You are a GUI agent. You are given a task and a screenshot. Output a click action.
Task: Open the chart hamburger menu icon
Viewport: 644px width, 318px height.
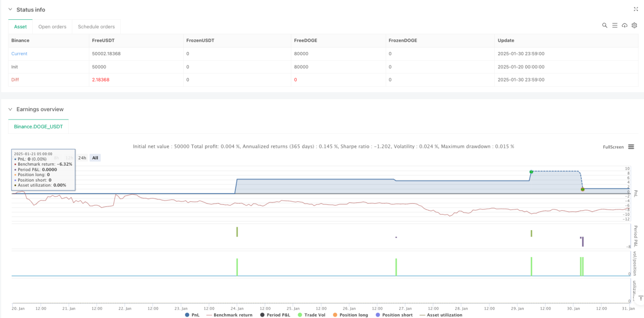[631, 147]
